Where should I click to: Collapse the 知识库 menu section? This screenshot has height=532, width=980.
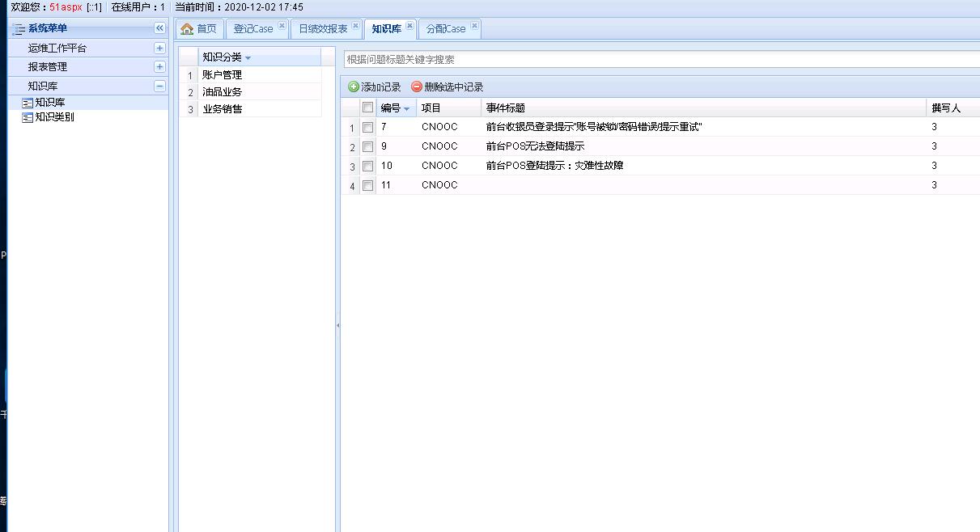tap(159, 87)
